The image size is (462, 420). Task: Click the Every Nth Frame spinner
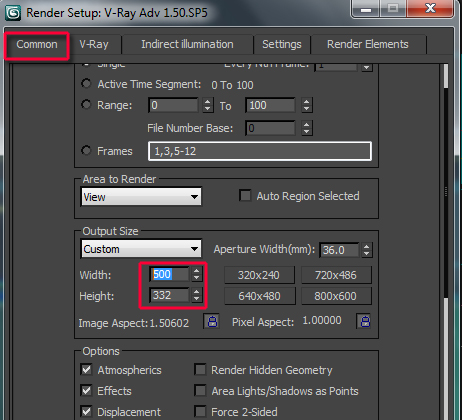pyautogui.click(x=367, y=67)
